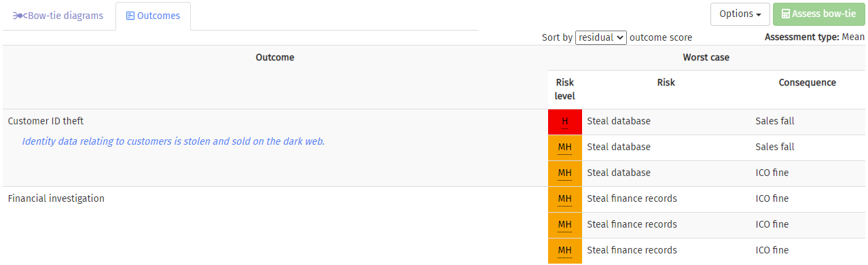This screenshot has width=868, height=265.
Task: Open the Bow-tie diagrams tab
Action: pos(58,16)
